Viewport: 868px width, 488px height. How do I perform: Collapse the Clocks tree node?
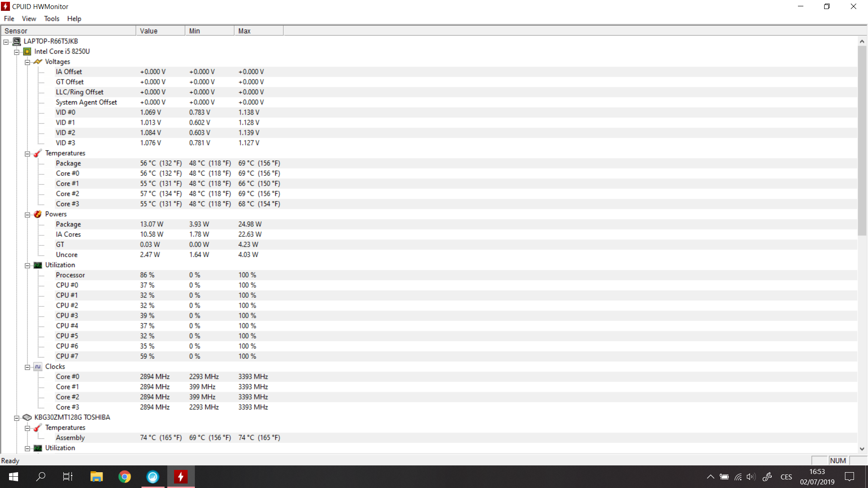28,367
